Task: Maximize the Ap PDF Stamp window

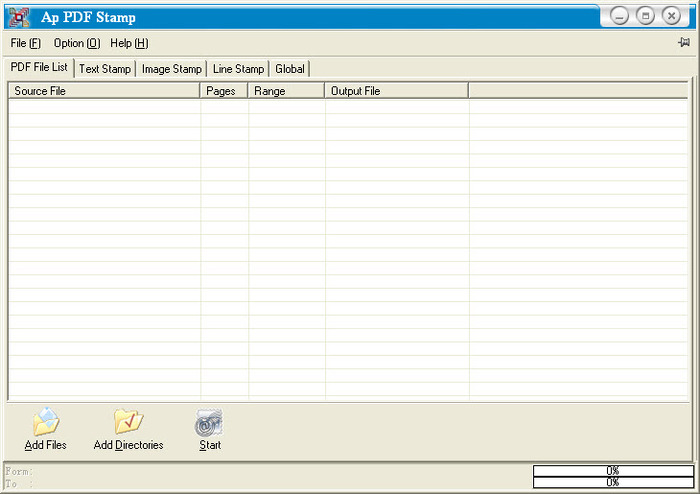Action: pos(645,16)
